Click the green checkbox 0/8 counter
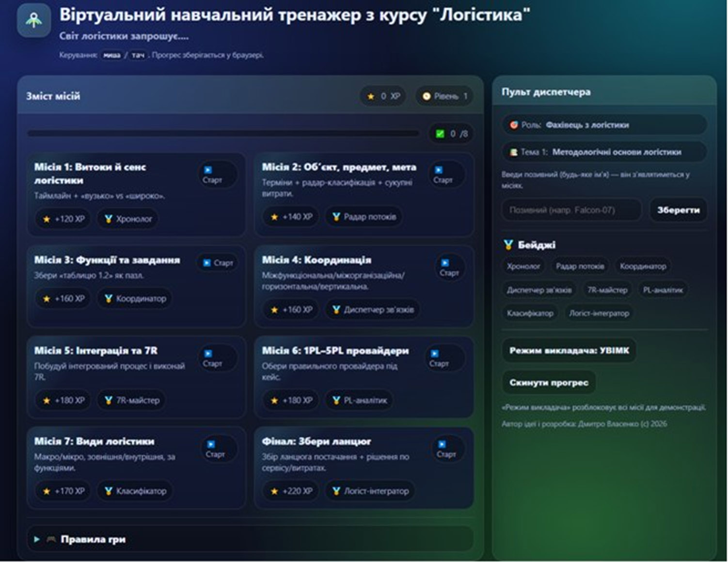 click(451, 134)
